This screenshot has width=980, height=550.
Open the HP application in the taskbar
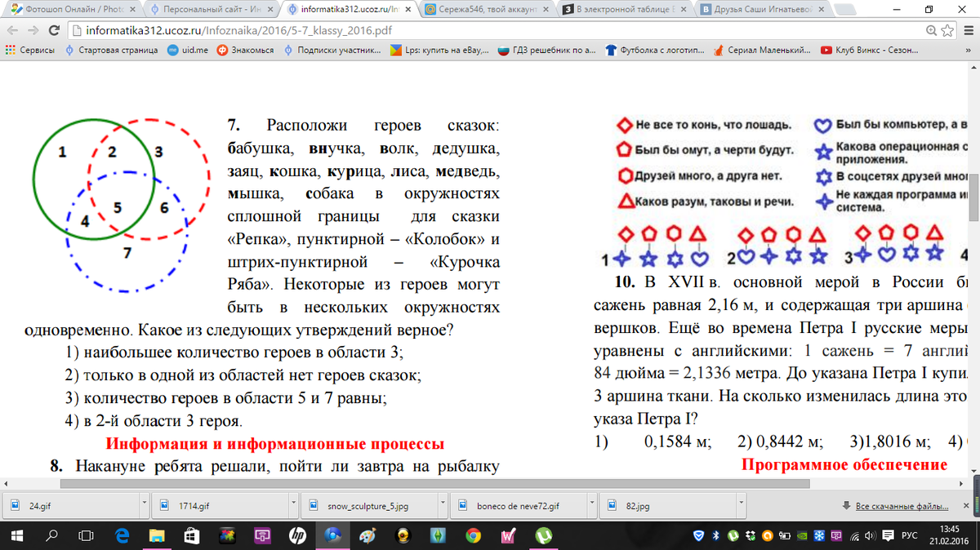(x=297, y=535)
